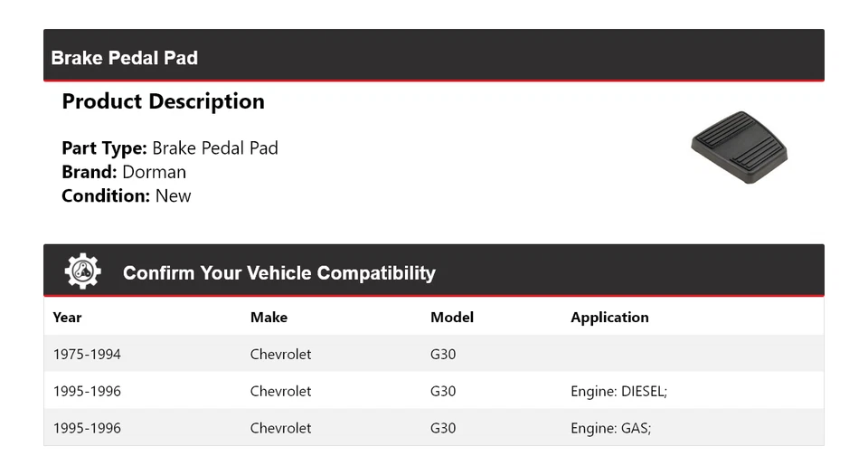This screenshot has height=475, width=868.
Task: Click the Engine: DIESEL; application cell
Action: 618,392
